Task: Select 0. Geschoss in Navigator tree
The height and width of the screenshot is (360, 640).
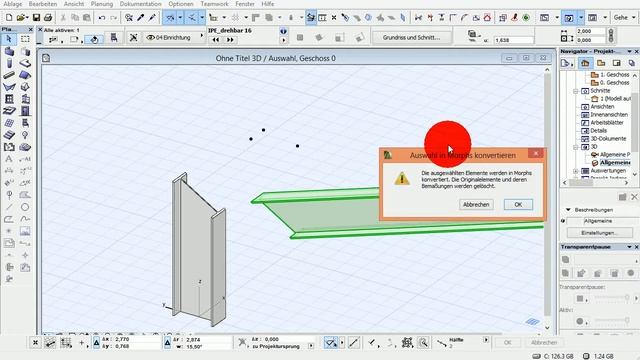Action: pyautogui.click(x=614, y=82)
